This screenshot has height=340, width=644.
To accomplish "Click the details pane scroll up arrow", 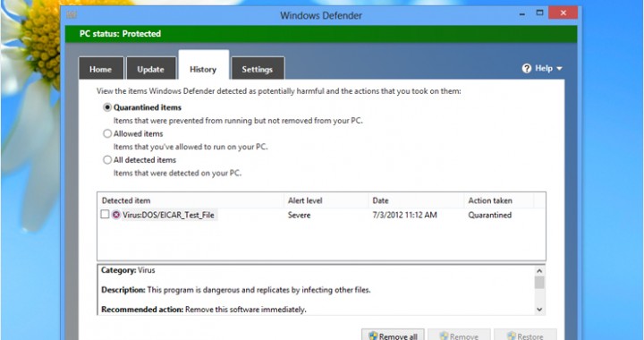I will pos(539,270).
